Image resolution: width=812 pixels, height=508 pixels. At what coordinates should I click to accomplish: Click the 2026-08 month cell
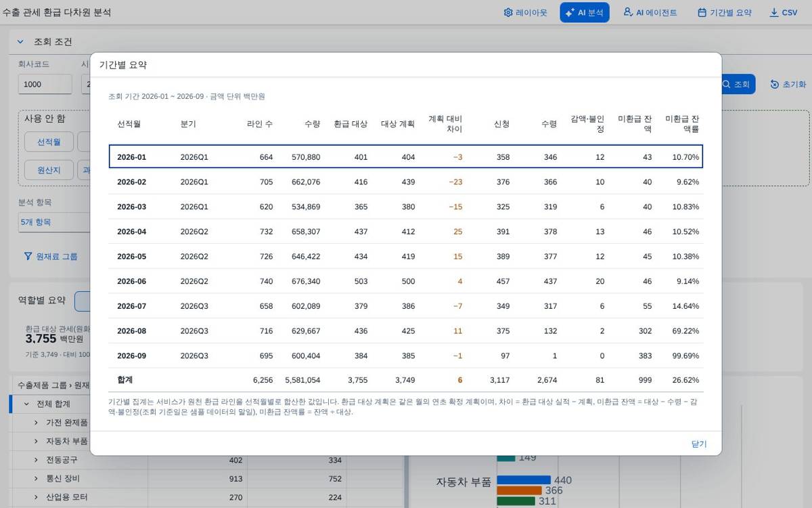[x=131, y=331]
